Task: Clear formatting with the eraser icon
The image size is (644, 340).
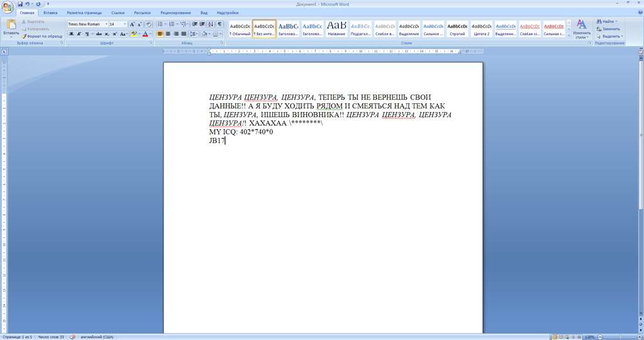Action: pyautogui.click(x=148, y=24)
